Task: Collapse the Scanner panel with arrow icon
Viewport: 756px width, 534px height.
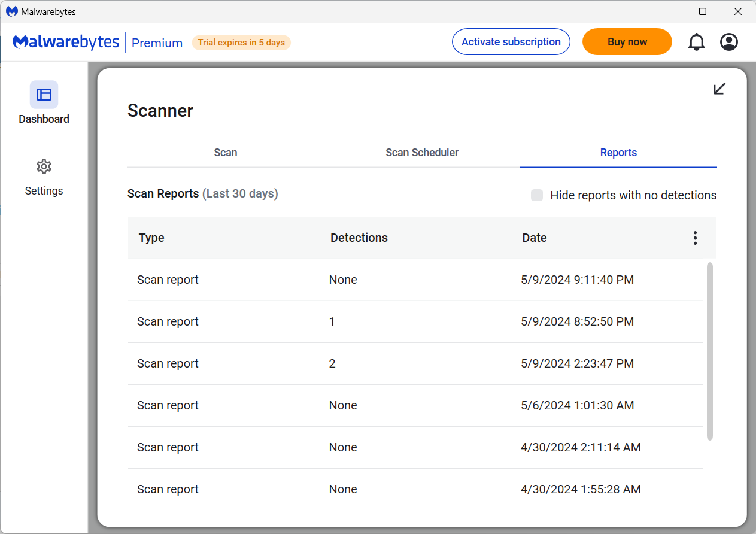Action: pyautogui.click(x=719, y=89)
